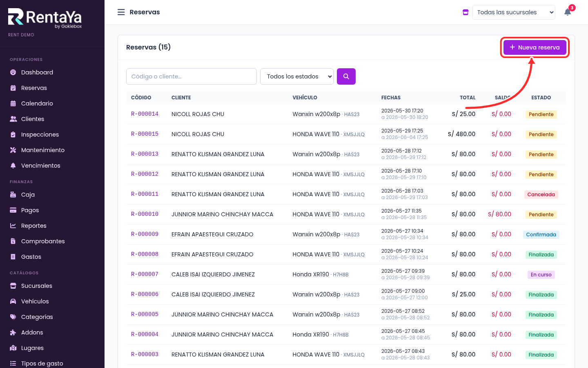The width and height of the screenshot is (588, 368).
Task: Open reservation link R-000004
Action: click(145, 334)
